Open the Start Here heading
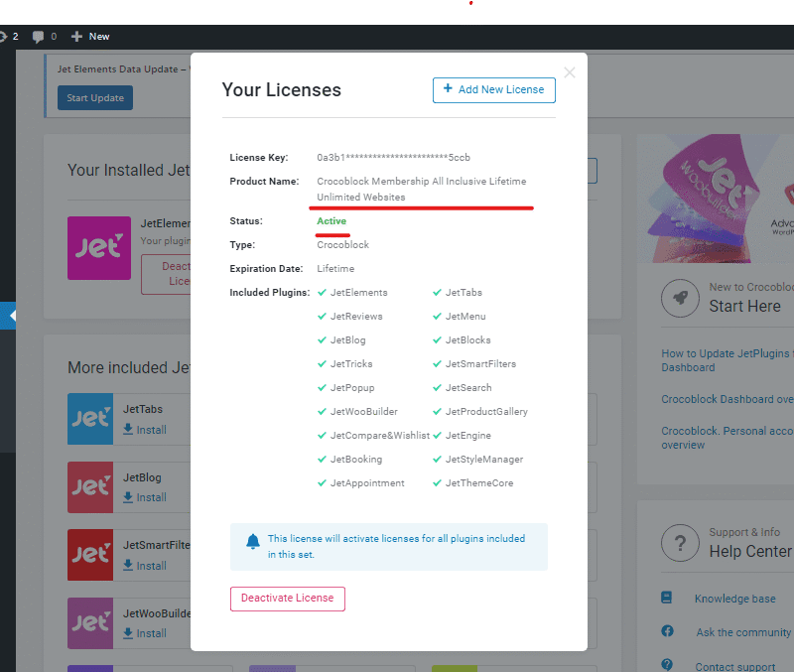Screen dimensions: 794x672 pos(744,307)
